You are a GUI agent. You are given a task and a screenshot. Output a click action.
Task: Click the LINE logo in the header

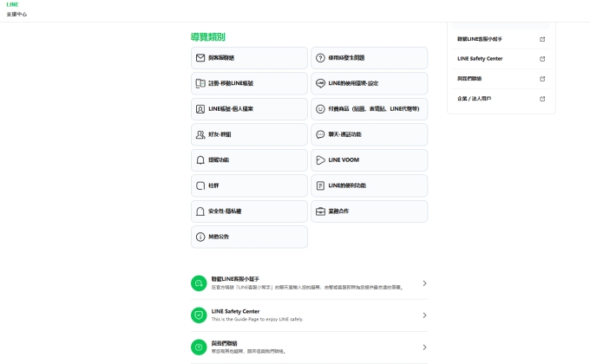click(x=12, y=4)
